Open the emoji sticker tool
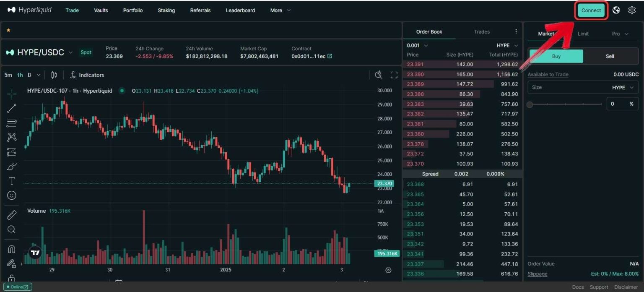644x292 pixels. point(11,195)
